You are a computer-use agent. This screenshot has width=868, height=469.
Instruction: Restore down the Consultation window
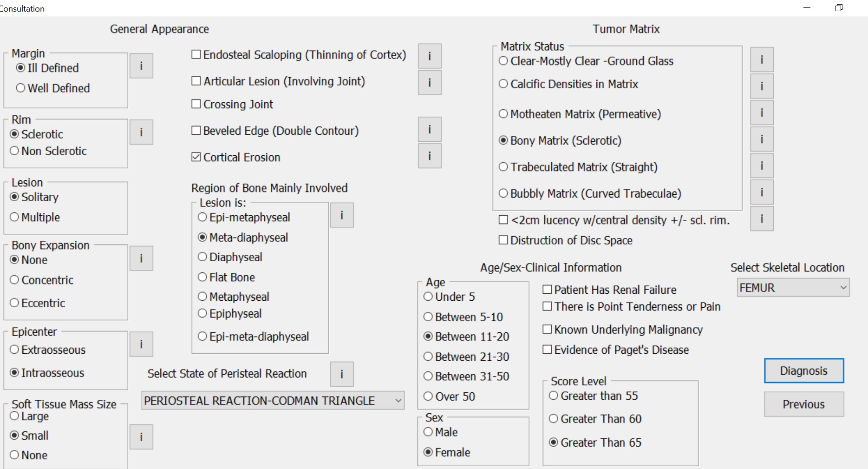[x=839, y=8]
